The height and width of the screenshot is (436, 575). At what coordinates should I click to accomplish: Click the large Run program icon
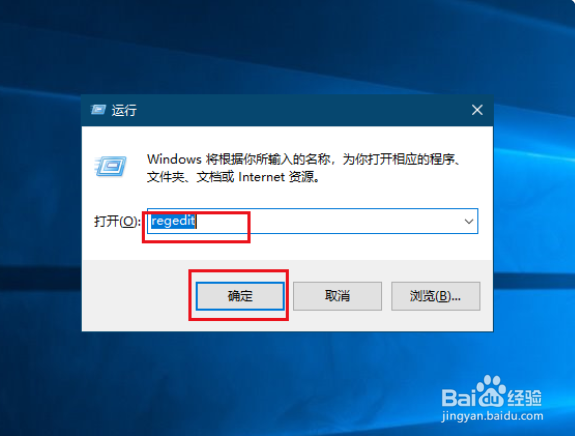(x=110, y=166)
